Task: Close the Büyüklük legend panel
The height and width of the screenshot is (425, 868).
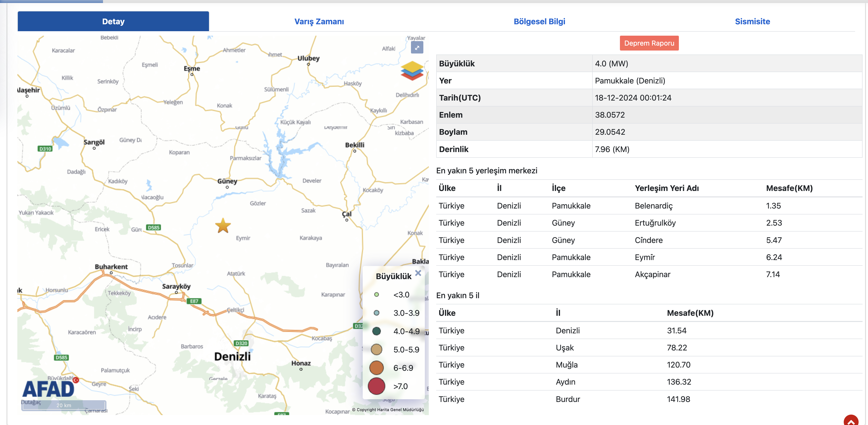Action: point(418,273)
